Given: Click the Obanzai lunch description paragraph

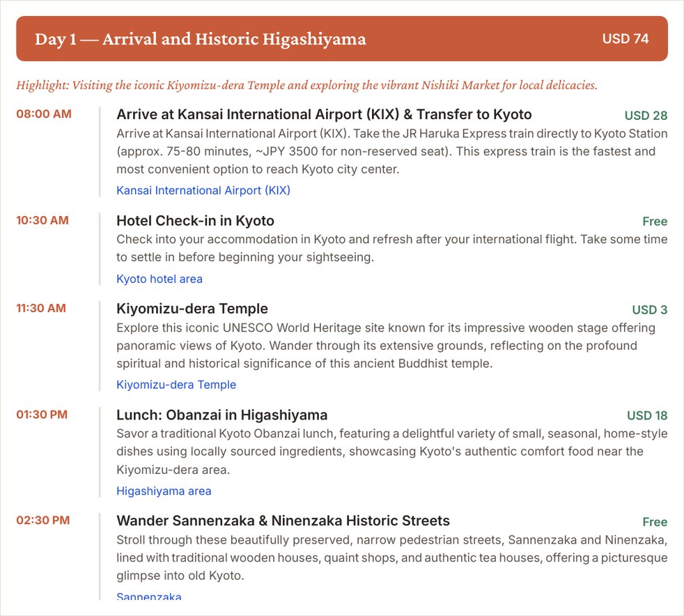Looking at the screenshot, I should 391,452.
